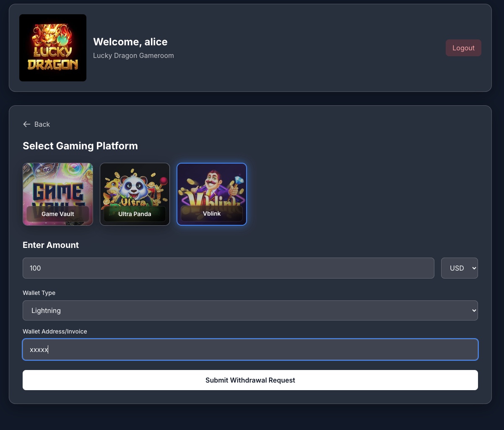Click the Wallet Type field label

coord(39,293)
